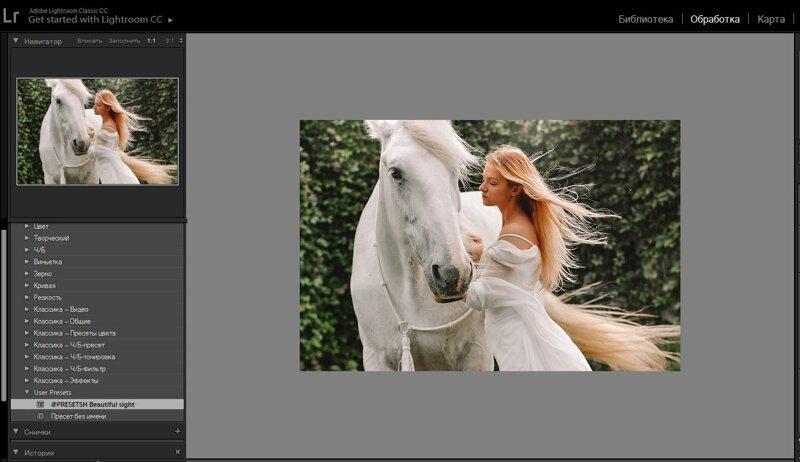Set navigator zoom to 3:1

point(169,41)
